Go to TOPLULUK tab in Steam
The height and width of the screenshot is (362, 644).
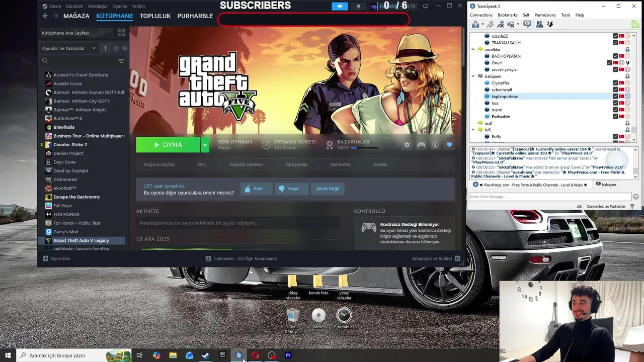pyautogui.click(x=155, y=16)
